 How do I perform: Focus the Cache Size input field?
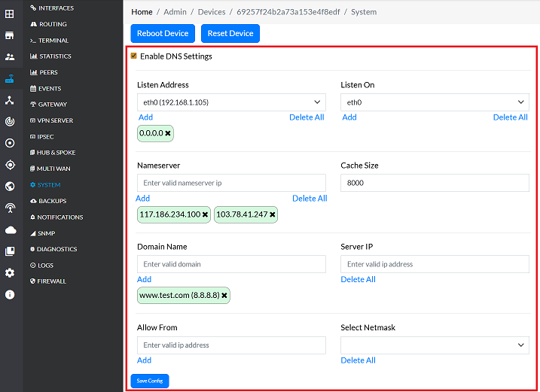[435, 183]
